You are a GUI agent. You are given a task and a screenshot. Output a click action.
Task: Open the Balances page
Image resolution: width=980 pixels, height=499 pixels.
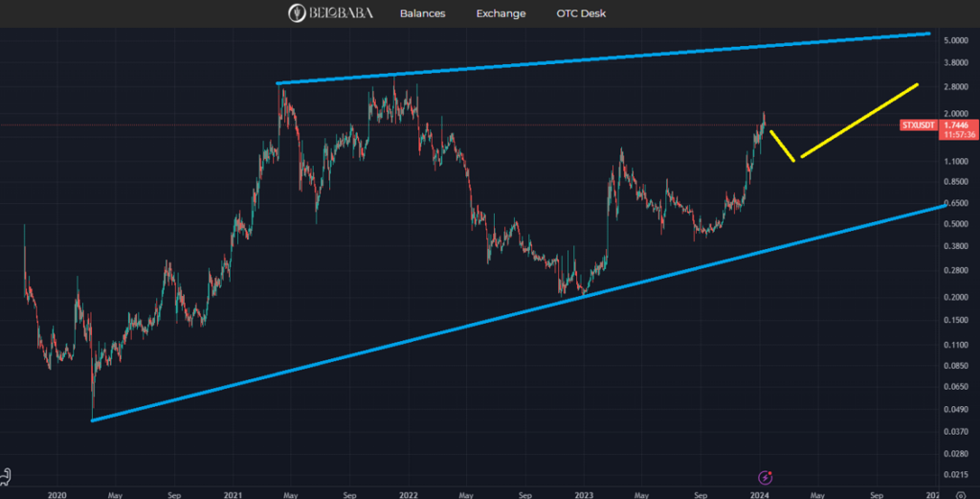coord(424,13)
